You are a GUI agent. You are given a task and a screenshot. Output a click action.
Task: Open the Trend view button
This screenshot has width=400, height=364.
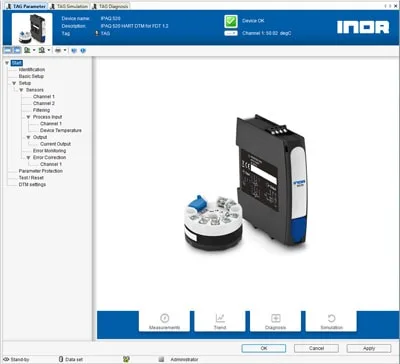(x=220, y=321)
